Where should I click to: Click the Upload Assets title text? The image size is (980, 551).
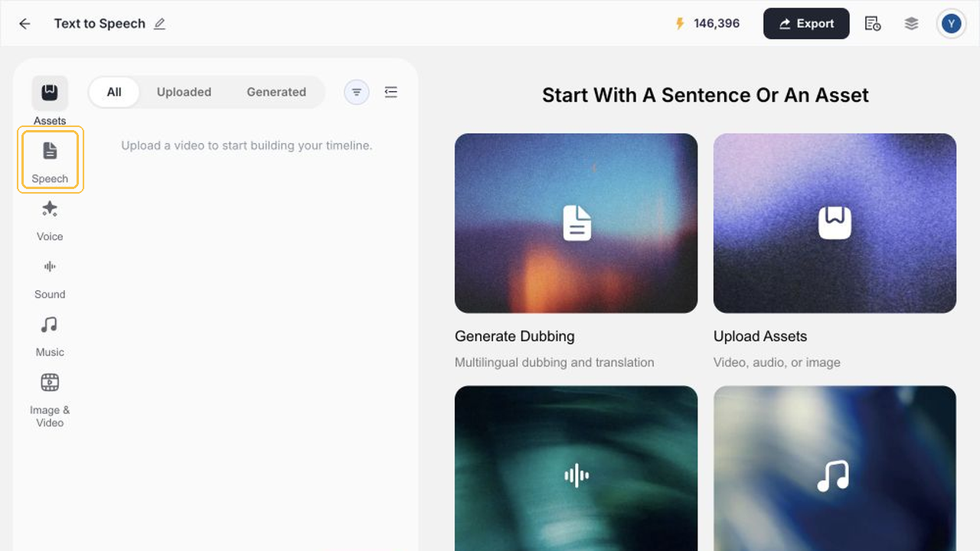pos(760,337)
